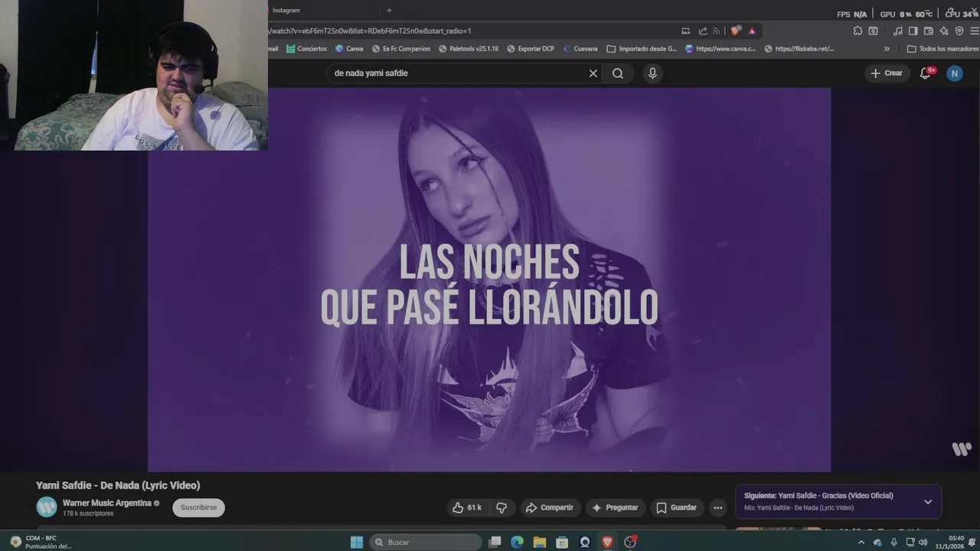980x551 pixels.
Task: Open the Cuevana bookmark
Action: click(580, 48)
